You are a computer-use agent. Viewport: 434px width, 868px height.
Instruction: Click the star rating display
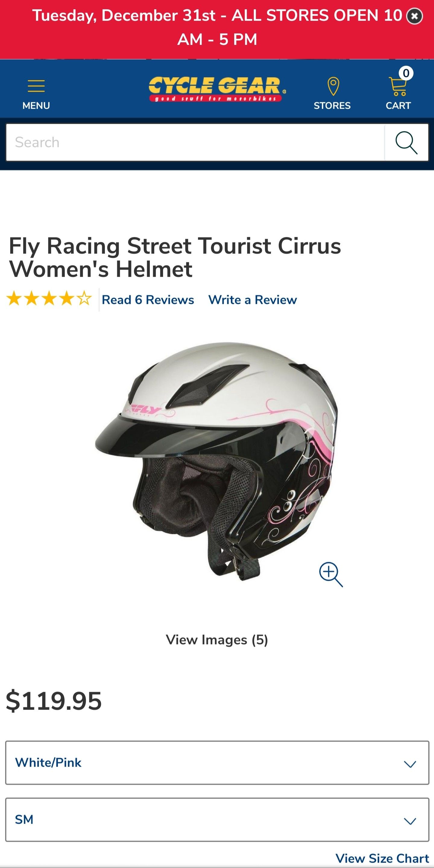click(x=49, y=299)
